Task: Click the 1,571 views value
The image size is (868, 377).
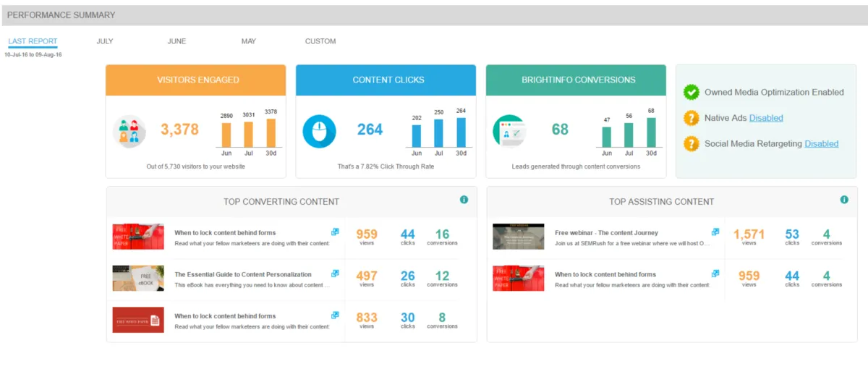Action: click(x=749, y=234)
